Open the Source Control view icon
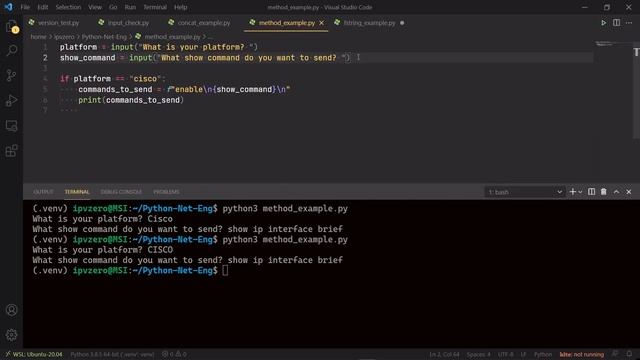The width and height of the screenshot is (640, 360). pyautogui.click(x=11, y=76)
